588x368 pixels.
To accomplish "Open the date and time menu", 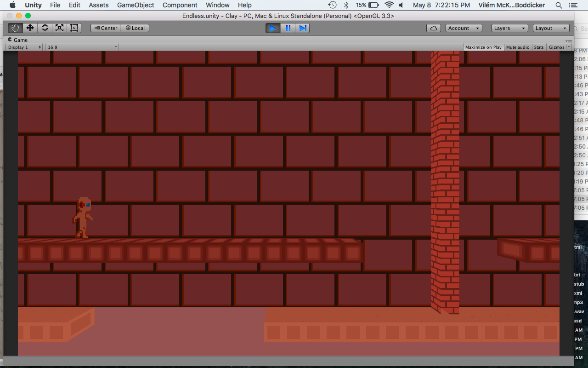I will (x=441, y=5).
